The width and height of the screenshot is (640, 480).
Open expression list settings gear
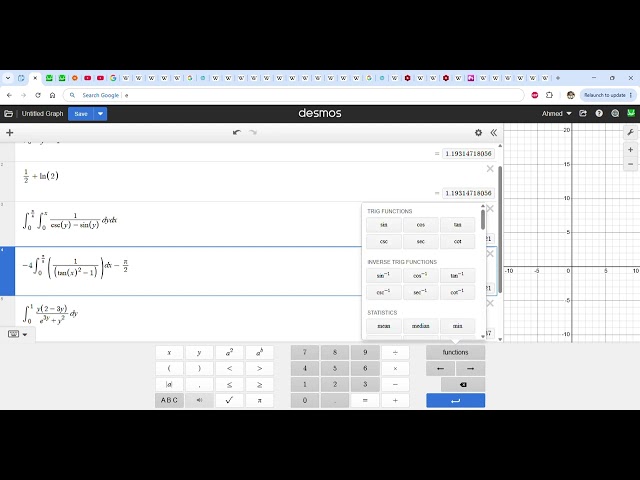pos(478,132)
